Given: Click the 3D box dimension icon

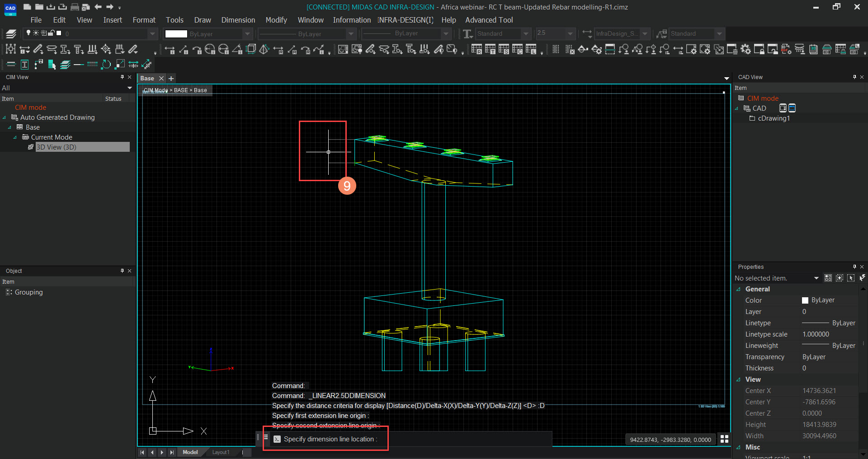Looking at the screenshot, I should point(251,49).
